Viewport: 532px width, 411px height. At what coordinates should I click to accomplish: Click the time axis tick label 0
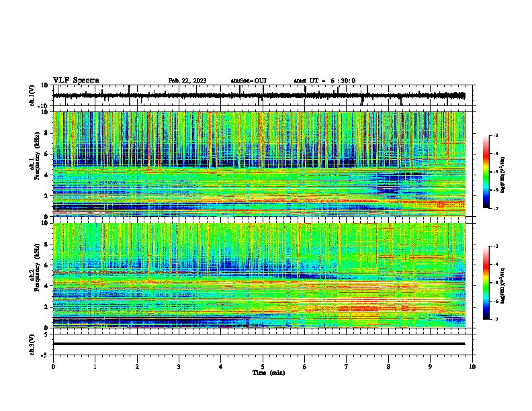(53, 367)
